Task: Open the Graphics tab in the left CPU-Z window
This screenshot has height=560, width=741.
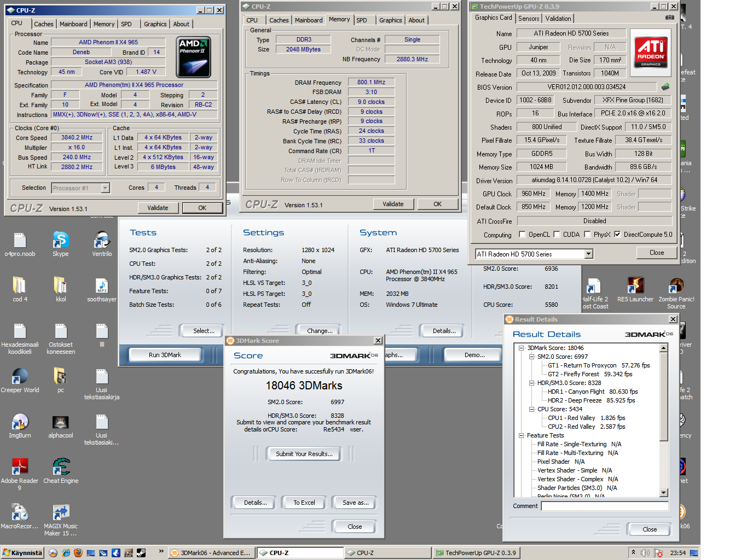Action: pos(155,24)
